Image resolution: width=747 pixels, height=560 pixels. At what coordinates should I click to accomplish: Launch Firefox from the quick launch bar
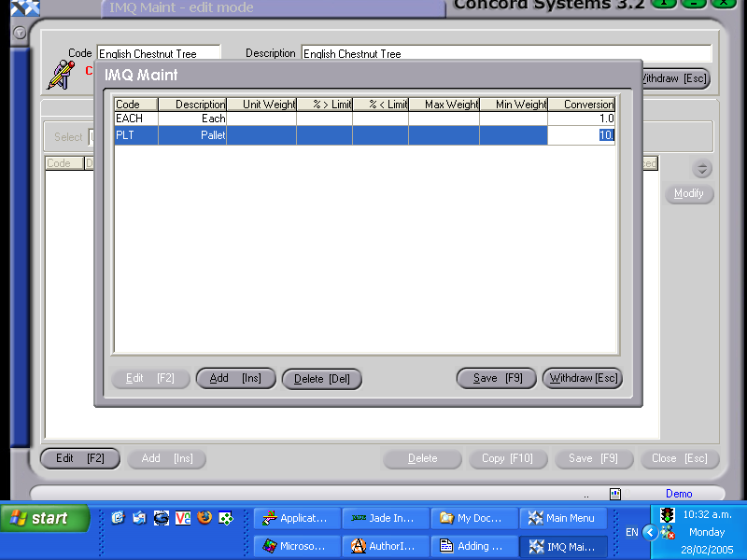tap(204, 518)
